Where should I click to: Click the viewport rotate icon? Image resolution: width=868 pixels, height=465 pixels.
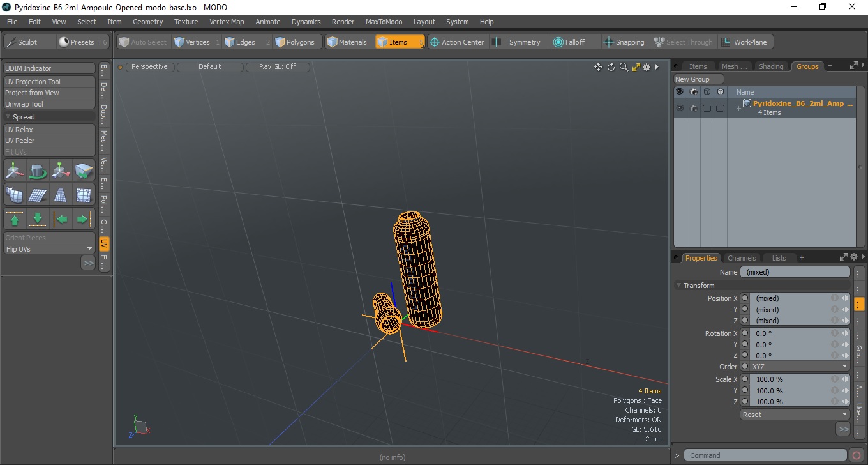(611, 67)
